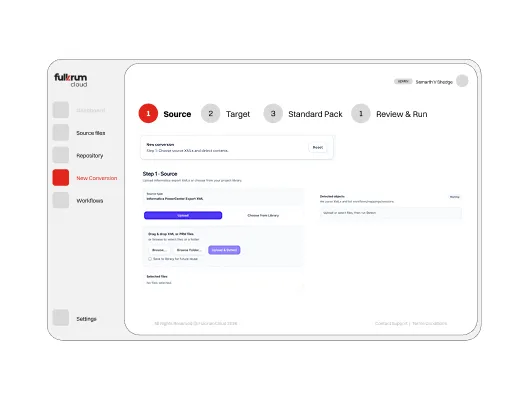
Task: Open the user avatar in the header
Action: pos(462,81)
